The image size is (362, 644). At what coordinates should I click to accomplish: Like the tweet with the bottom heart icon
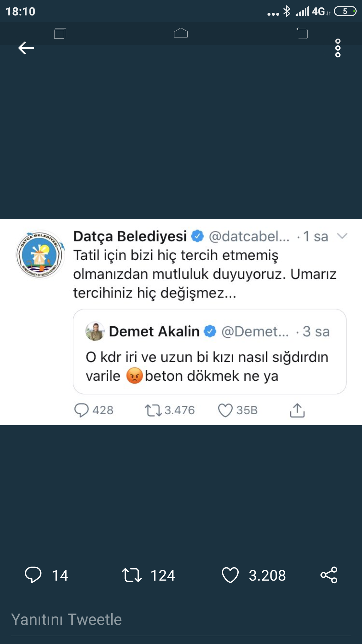point(230,575)
